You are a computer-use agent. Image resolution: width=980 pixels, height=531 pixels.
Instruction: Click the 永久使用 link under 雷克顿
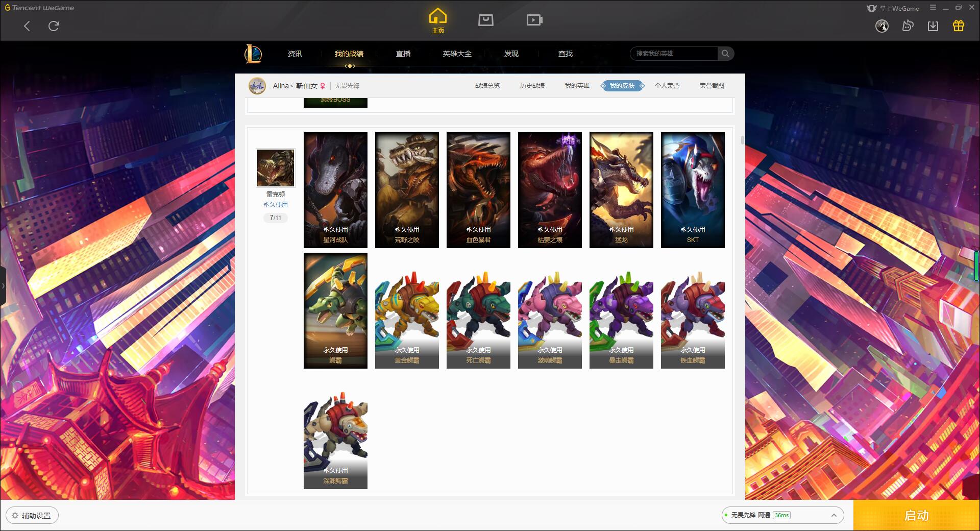tap(276, 204)
